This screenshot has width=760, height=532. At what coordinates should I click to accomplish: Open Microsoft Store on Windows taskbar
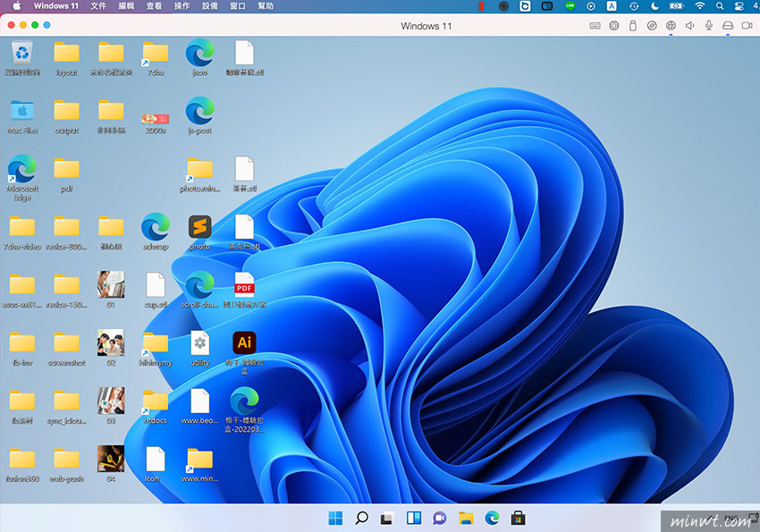click(518, 519)
